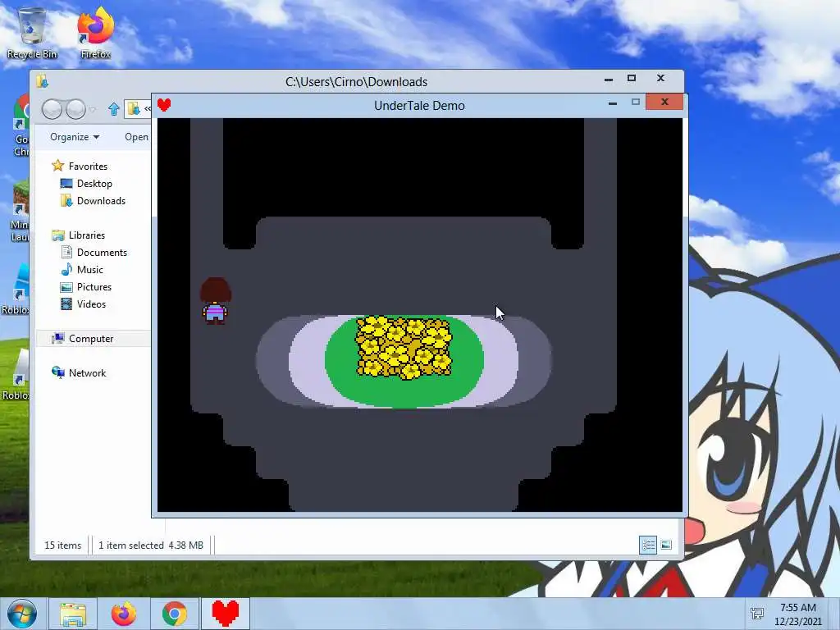The width and height of the screenshot is (840, 630).
Task: Click the Videos film icon
Action: point(66,304)
